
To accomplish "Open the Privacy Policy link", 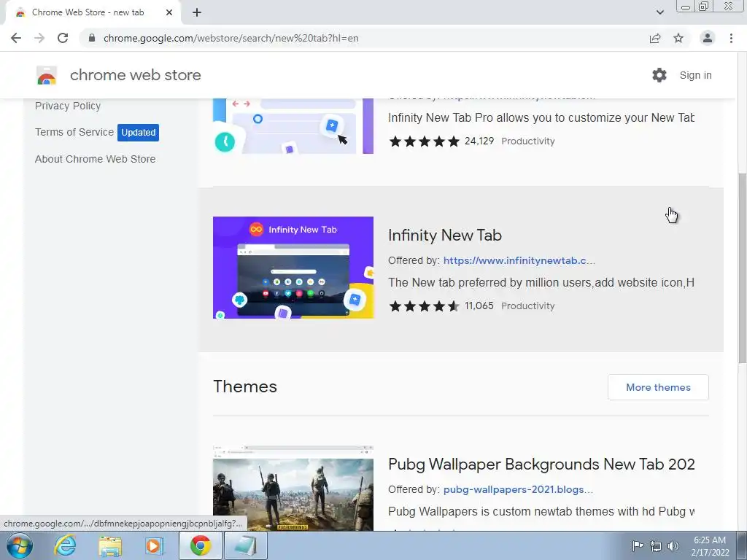I will (68, 106).
